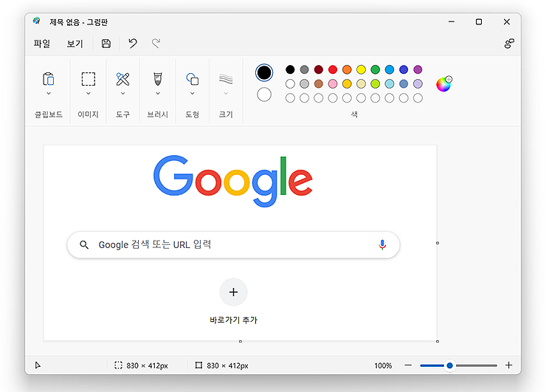
Task: Expand the 브러시 dropdown chevron
Action: [x=158, y=93]
